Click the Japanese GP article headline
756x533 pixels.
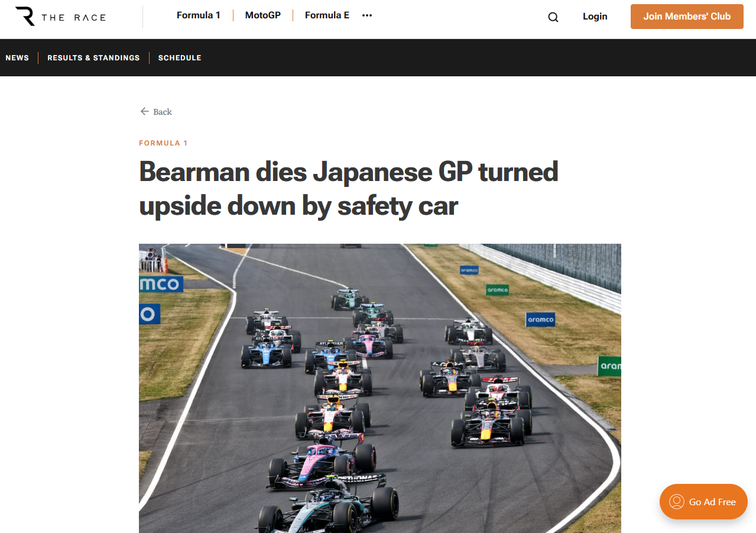[x=349, y=189]
